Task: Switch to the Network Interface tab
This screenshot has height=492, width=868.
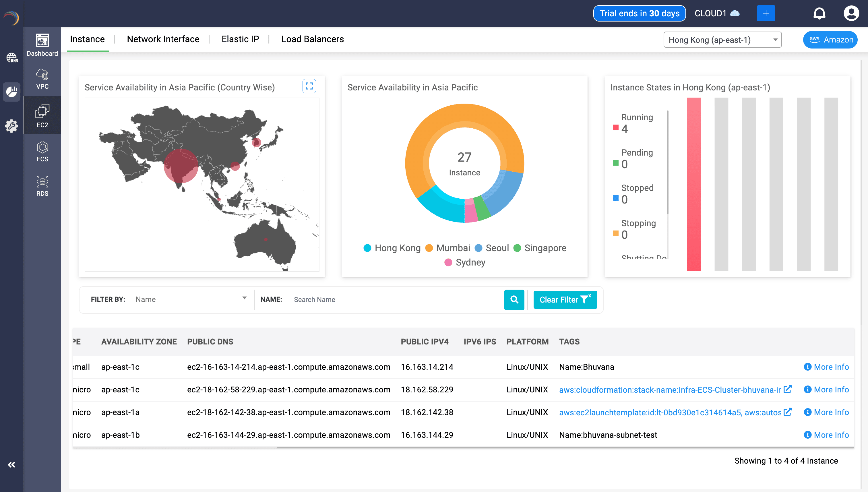Action: (x=163, y=39)
